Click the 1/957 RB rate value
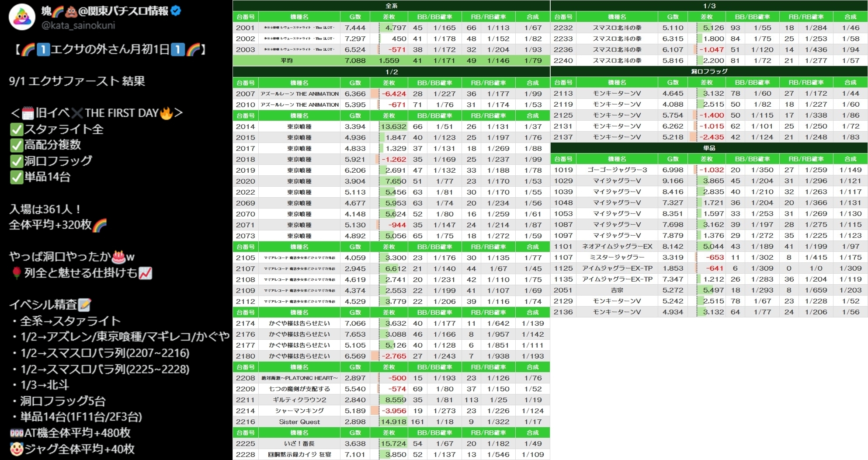 [x=498, y=334]
